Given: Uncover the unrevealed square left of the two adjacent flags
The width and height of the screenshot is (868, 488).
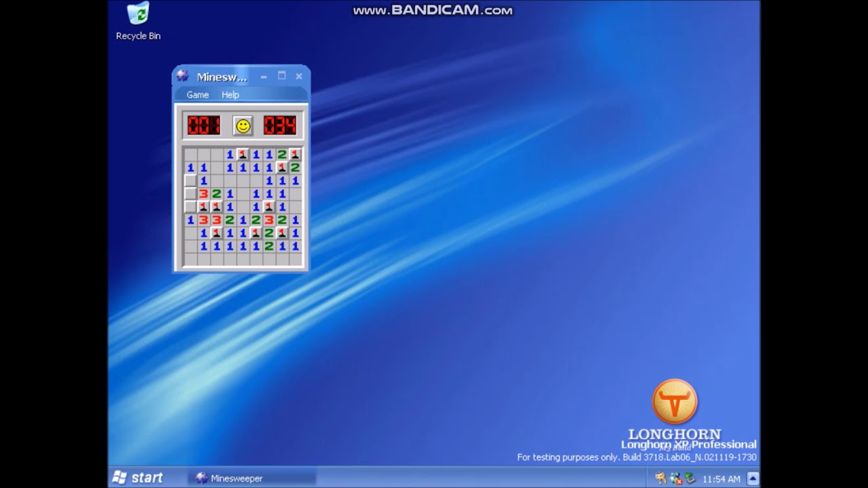Looking at the screenshot, I should (191, 207).
